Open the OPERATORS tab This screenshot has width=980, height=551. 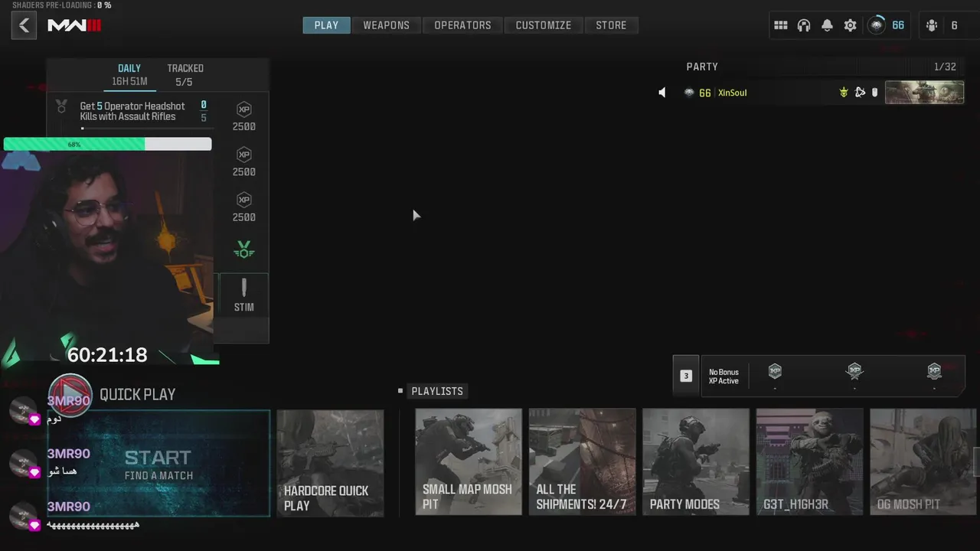pyautogui.click(x=462, y=25)
